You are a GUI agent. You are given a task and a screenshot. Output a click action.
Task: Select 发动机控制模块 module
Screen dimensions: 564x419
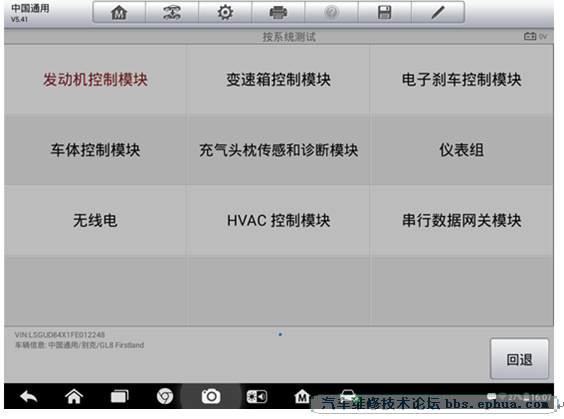pyautogui.click(x=95, y=79)
